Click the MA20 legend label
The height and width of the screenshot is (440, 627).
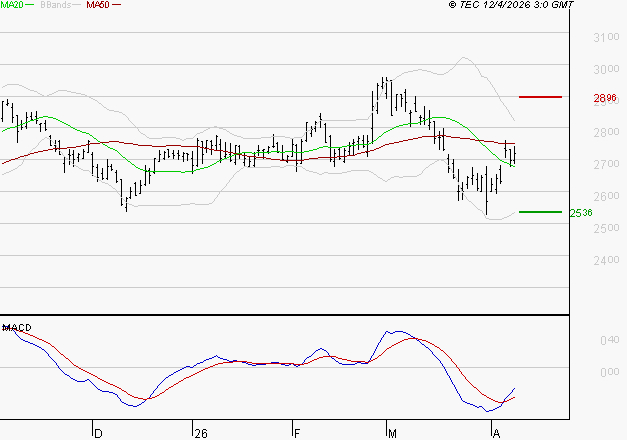(x=13, y=6)
